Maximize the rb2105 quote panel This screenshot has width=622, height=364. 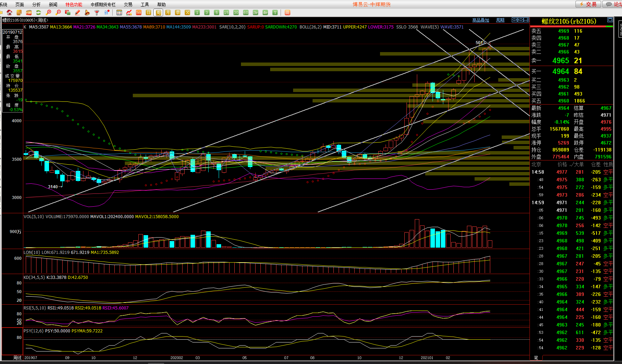point(610,20)
